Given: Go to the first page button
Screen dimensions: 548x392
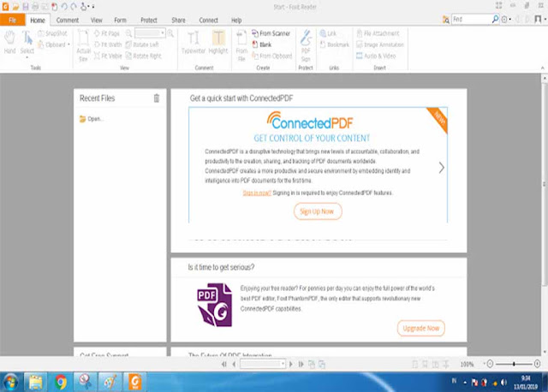Looking at the screenshot, I should [224, 364].
